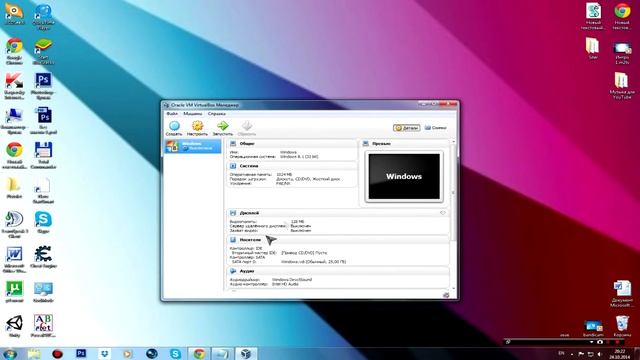Click the VirtualBox cube icon in the taskbar
The width and height of the screenshot is (640, 360).
[246, 353]
